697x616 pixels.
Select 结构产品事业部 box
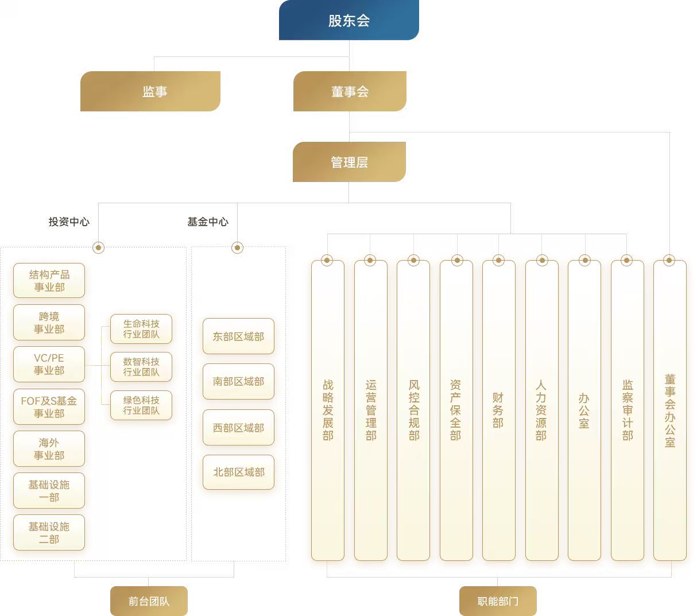(x=49, y=281)
